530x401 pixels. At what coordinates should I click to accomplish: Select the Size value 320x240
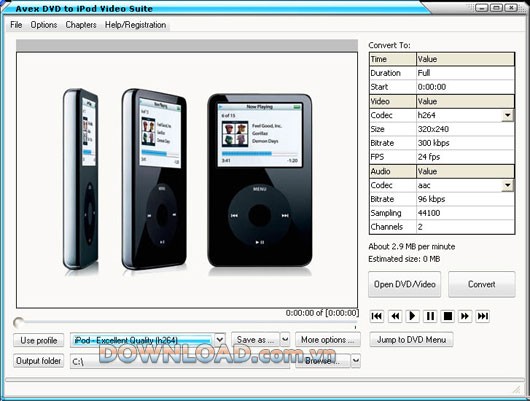tap(465, 129)
